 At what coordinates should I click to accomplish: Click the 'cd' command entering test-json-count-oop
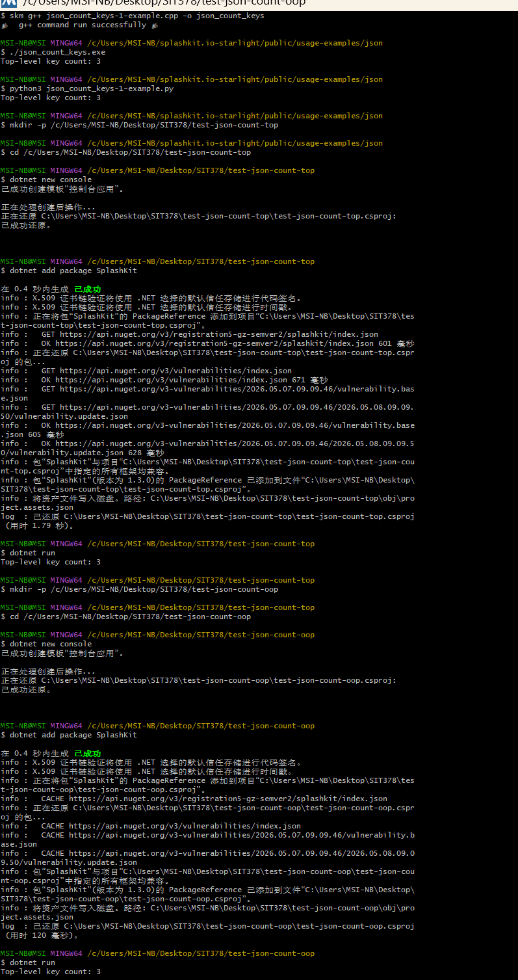click(x=125, y=616)
